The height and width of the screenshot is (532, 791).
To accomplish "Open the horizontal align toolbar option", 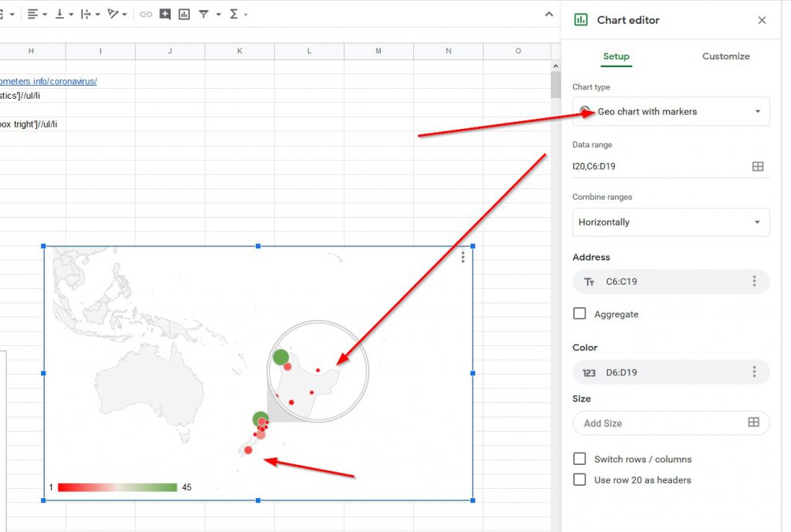I will pyautogui.click(x=36, y=14).
